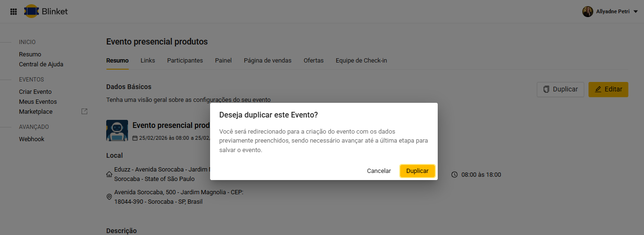Expand the Allyadne Petri account dropdown

pos(635,11)
